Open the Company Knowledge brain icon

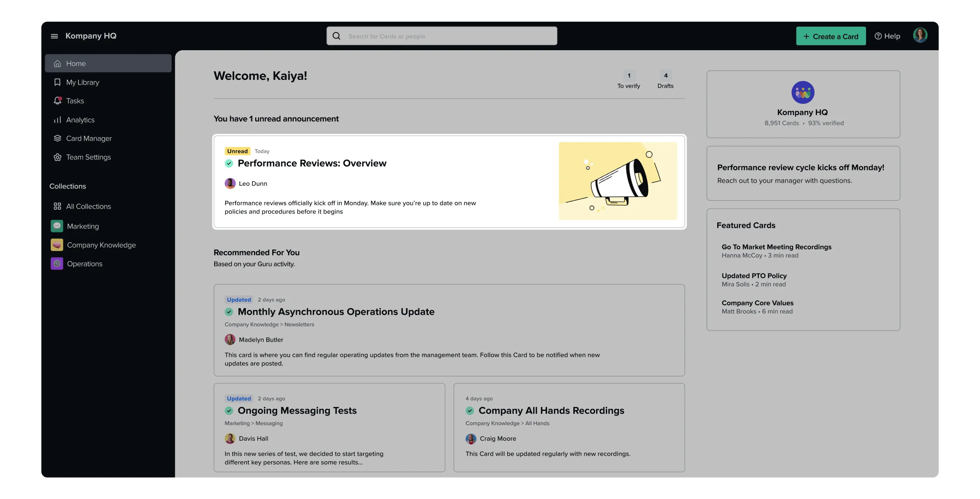56,245
